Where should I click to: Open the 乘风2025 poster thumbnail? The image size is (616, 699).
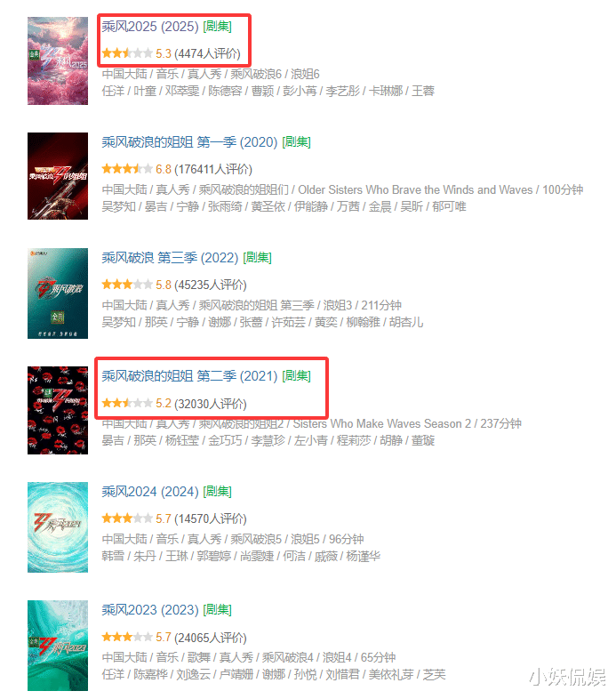[58, 60]
